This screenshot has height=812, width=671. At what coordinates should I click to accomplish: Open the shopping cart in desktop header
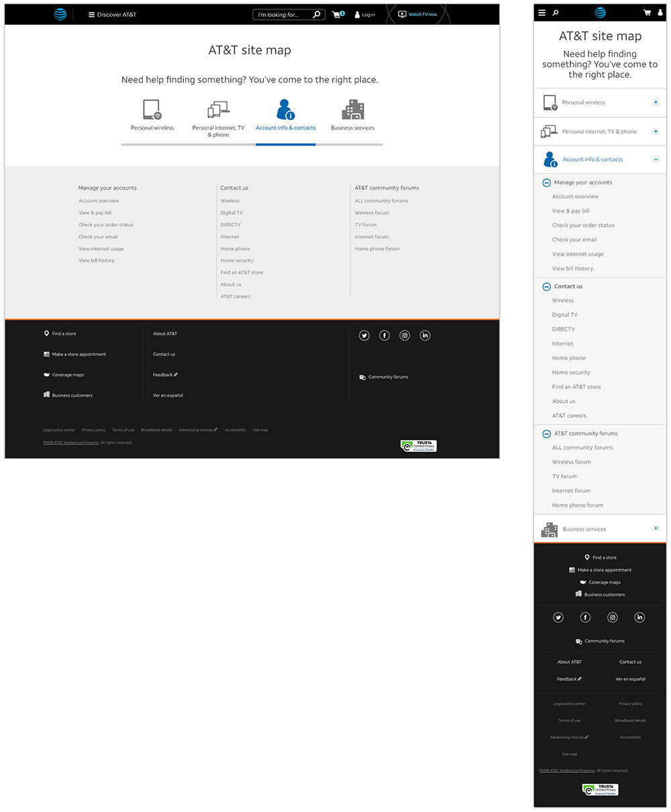coord(338,14)
